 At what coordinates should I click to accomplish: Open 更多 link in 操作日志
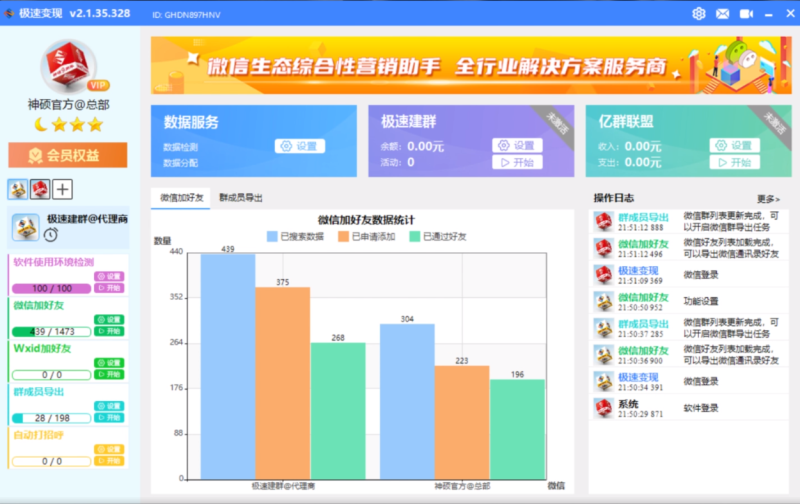[768, 199]
